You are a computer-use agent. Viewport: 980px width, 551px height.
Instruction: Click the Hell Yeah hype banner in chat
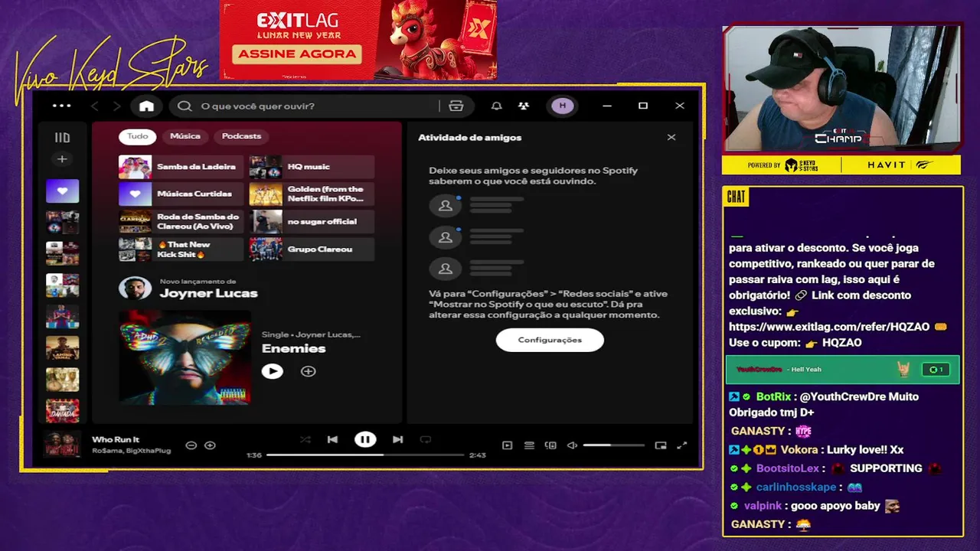(842, 370)
